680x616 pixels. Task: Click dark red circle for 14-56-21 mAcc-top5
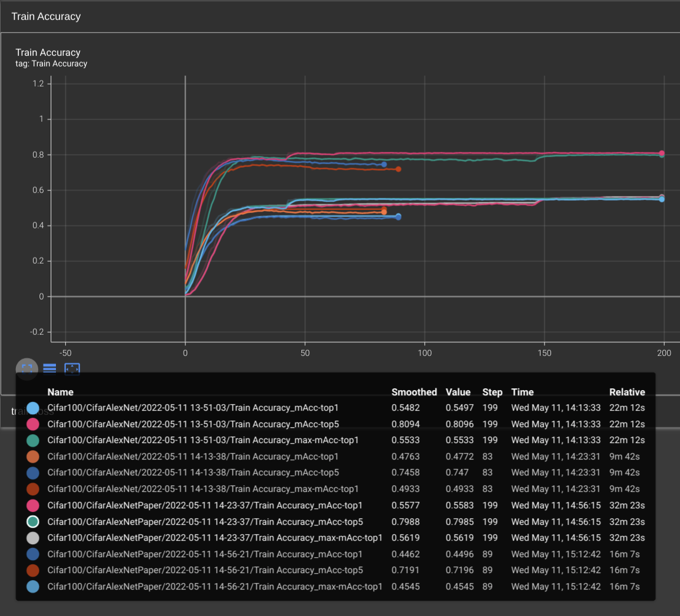coord(33,570)
